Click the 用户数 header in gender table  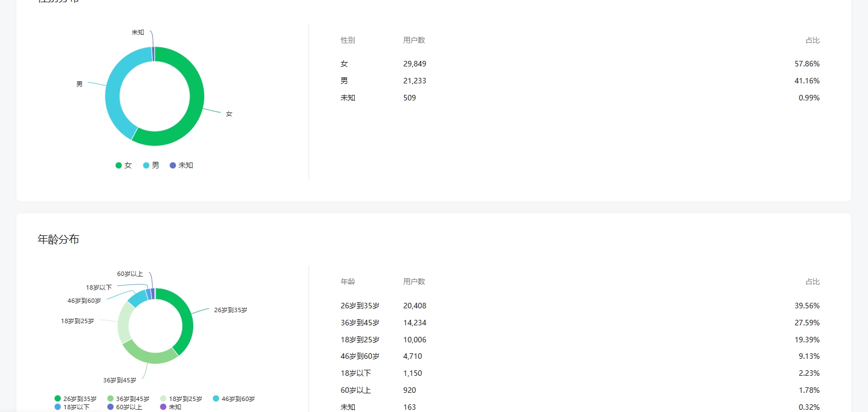(414, 40)
